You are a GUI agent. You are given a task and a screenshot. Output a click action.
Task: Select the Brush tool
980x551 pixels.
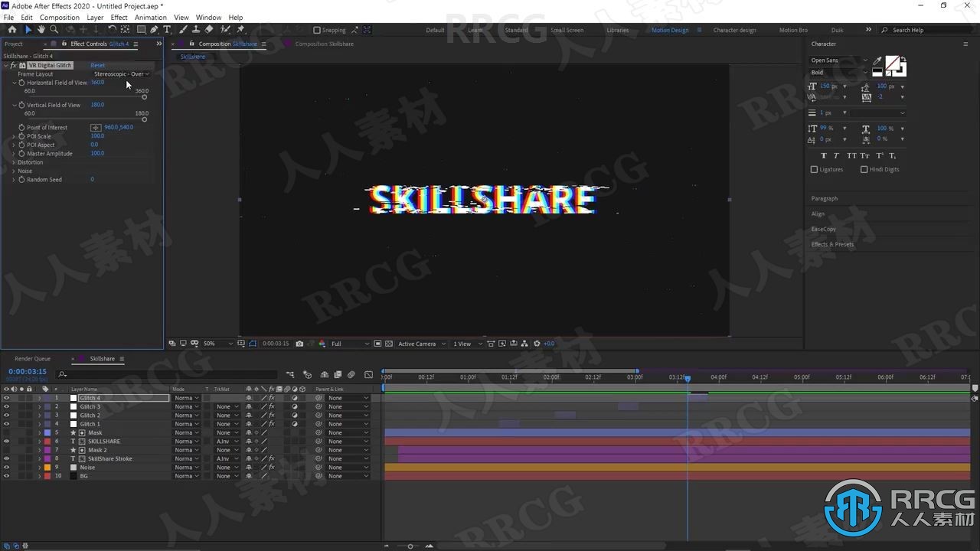point(184,30)
